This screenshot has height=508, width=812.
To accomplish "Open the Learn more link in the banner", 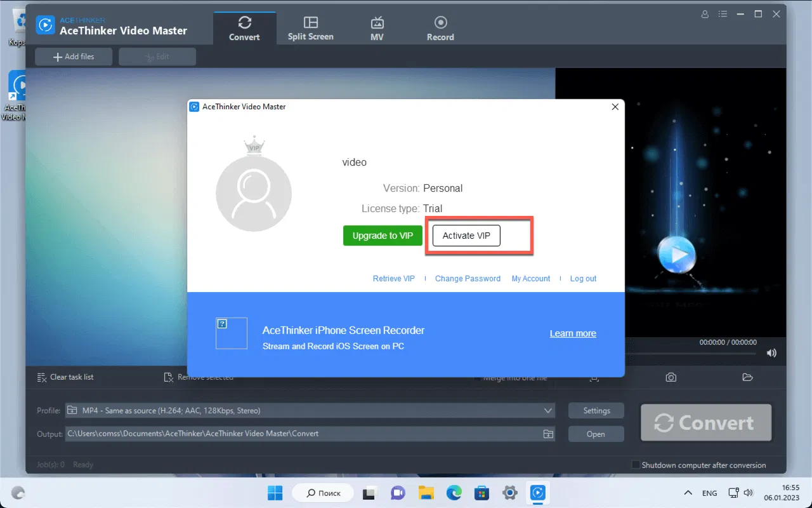I will (573, 333).
